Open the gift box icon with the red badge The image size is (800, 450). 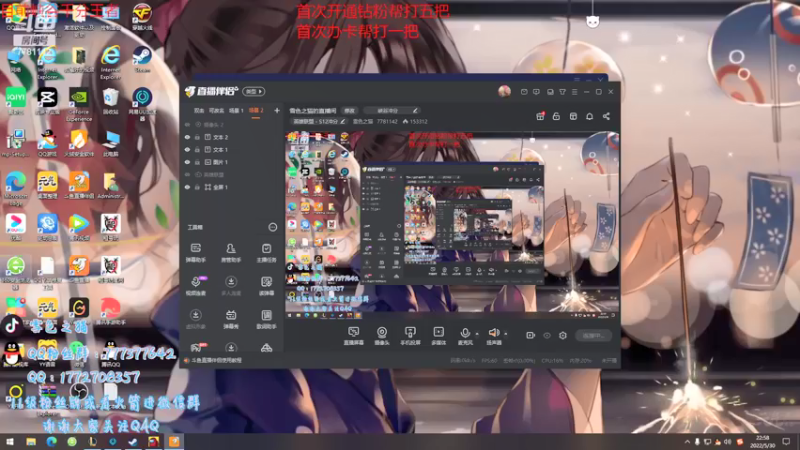click(x=540, y=116)
